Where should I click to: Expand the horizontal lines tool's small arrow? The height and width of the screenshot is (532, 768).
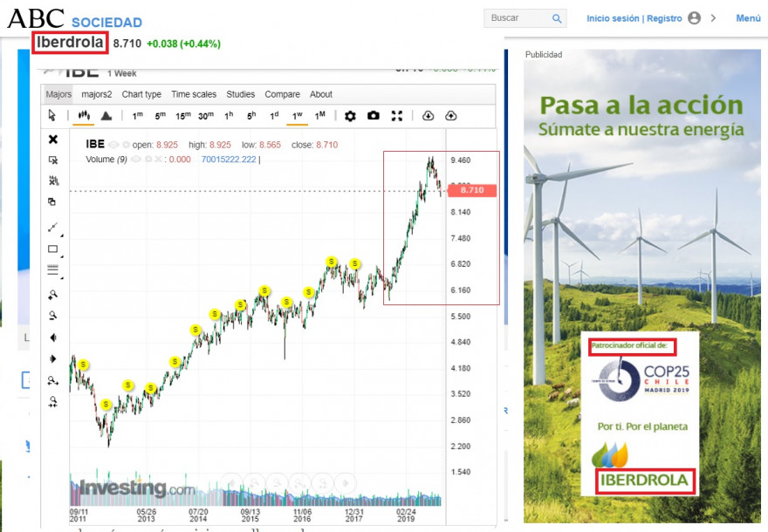coord(62,278)
